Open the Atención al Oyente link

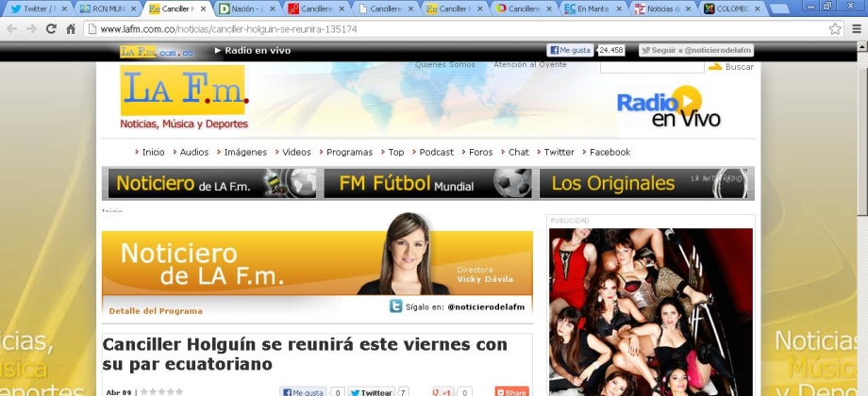click(530, 65)
